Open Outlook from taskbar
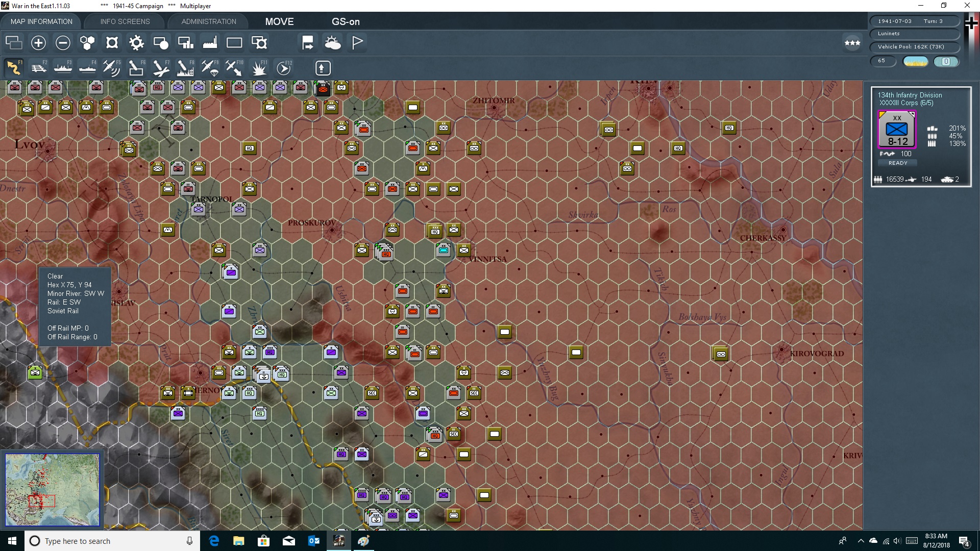Viewport: 980px width, 551px height. 314,541
